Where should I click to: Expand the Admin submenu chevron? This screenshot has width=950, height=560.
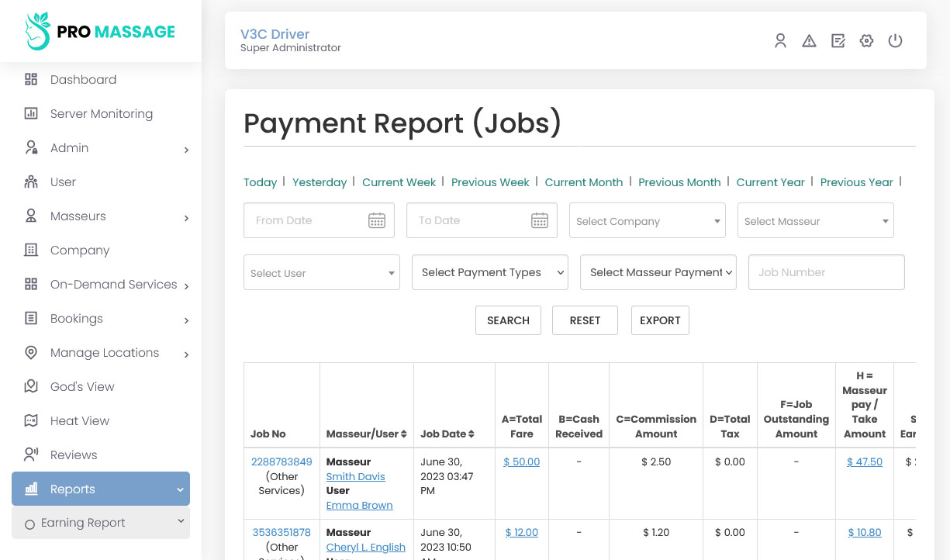tap(186, 150)
